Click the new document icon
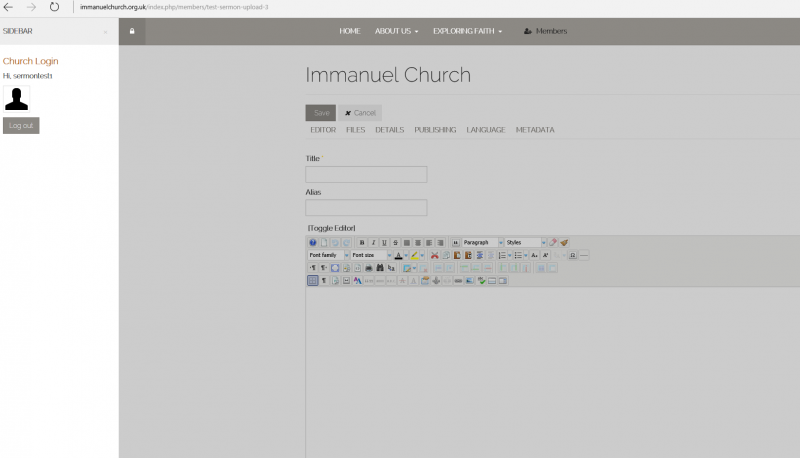 [x=324, y=242]
